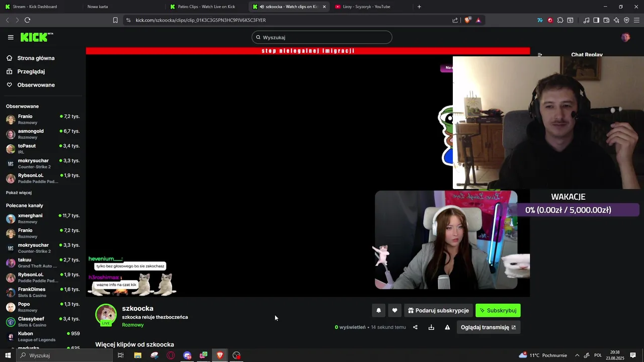Open Brave Shields icon
Viewport: 644px width, 362px height.
pos(467,20)
